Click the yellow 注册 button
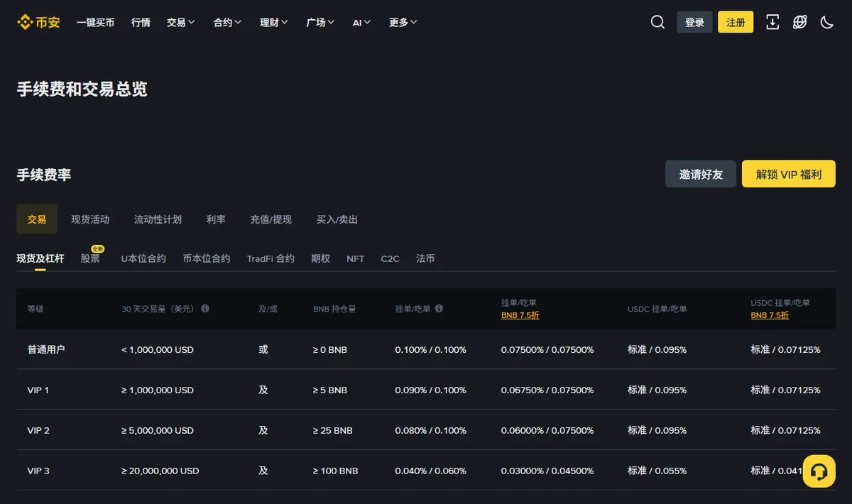The height and width of the screenshot is (504, 852). click(736, 22)
